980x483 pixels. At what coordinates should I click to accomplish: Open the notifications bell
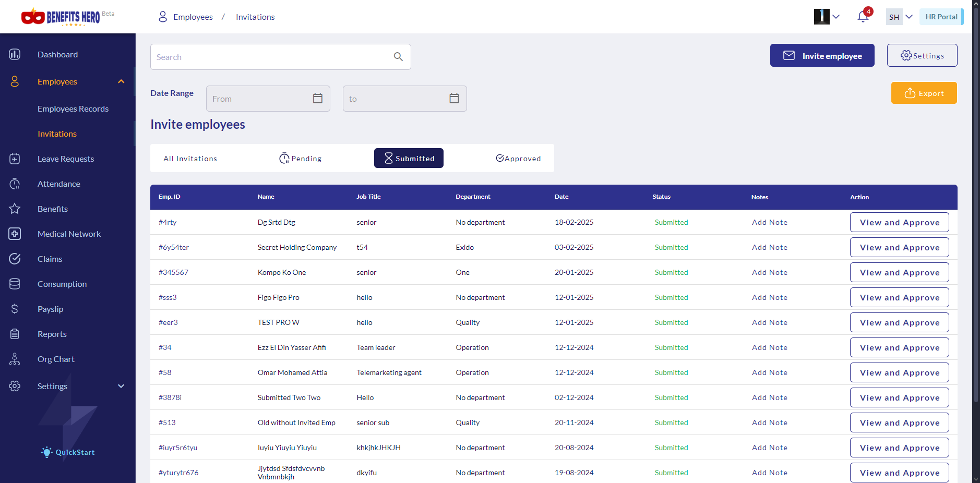(x=863, y=17)
